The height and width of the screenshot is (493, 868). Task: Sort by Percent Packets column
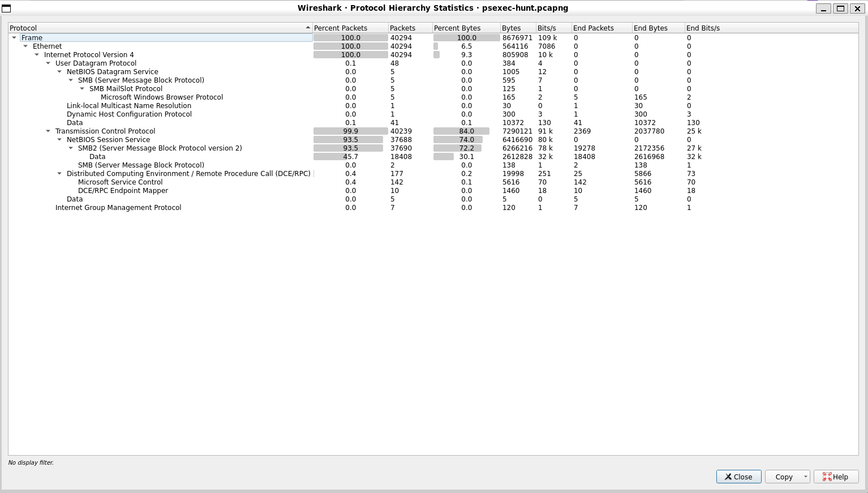[350, 28]
